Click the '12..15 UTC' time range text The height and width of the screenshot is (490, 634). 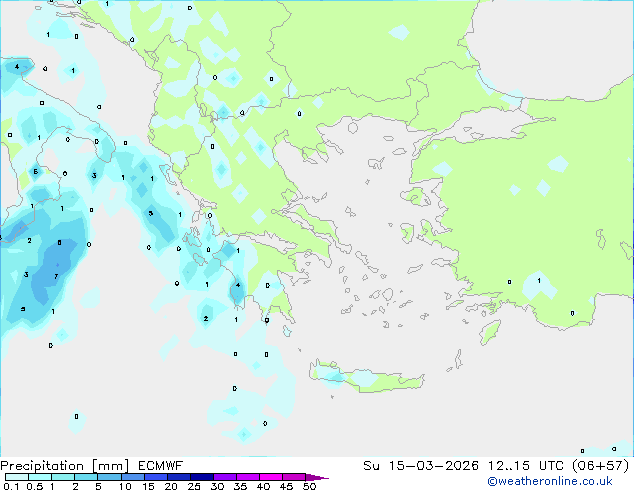(x=526, y=466)
